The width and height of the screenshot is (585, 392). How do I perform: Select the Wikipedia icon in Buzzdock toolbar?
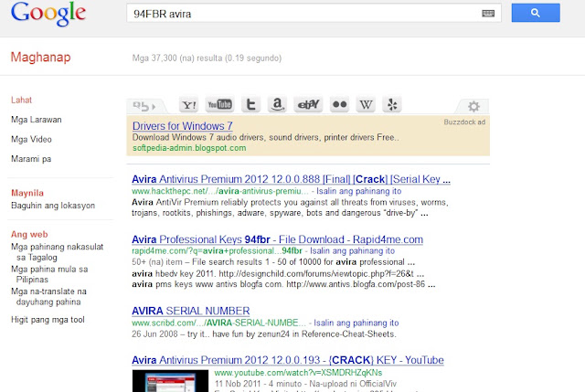[x=366, y=105]
